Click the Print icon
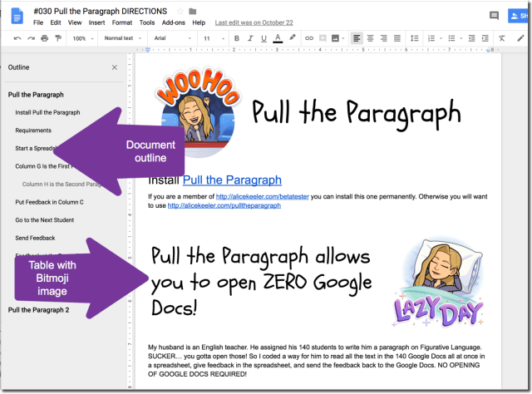 point(44,38)
